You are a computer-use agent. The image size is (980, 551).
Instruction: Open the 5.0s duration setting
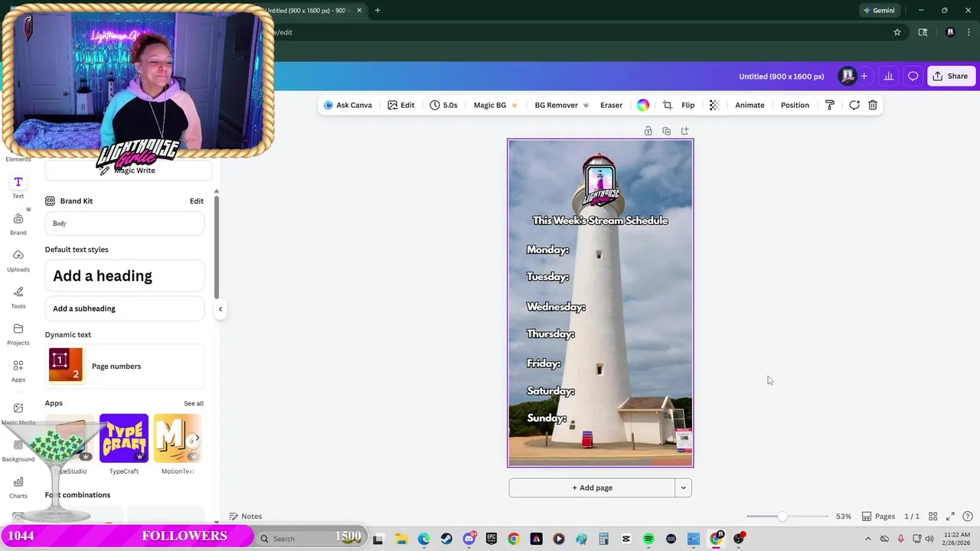point(443,105)
